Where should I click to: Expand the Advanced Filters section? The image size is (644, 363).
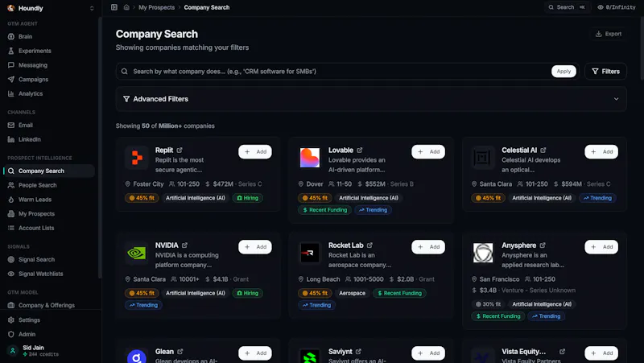[x=371, y=99]
